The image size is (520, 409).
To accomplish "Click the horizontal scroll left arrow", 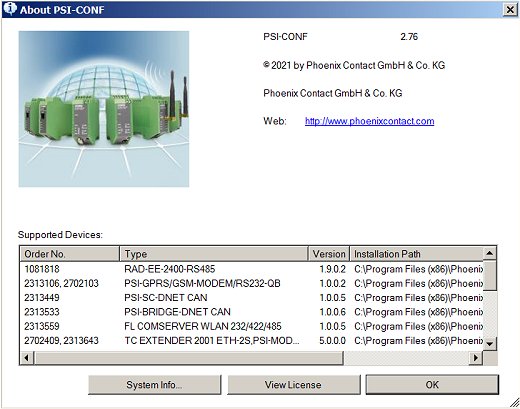I will 27,358.
